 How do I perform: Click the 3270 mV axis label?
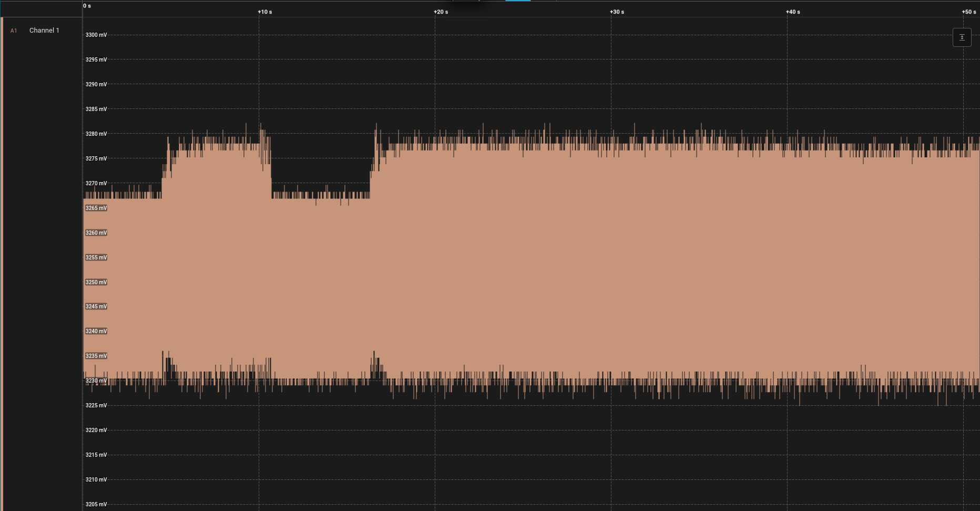(96, 184)
